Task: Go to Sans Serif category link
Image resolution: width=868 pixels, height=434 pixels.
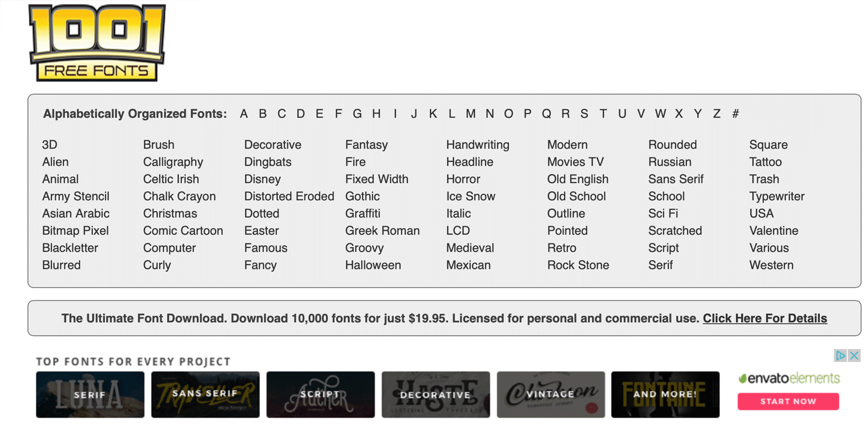Action: click(x=675, y=179)
